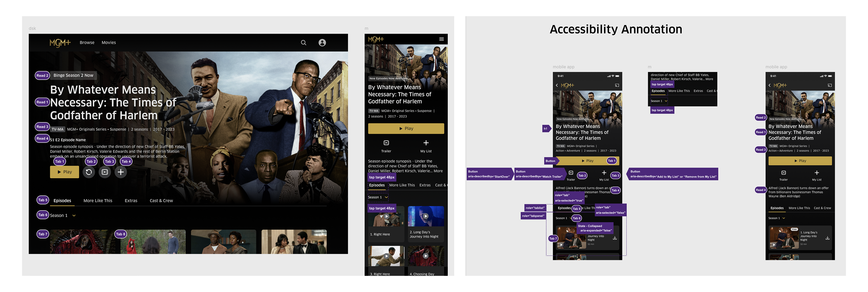868x292 pixels.
Task: Play episode thumbnail with Free badge
Action: pyautogui.click(x=783, y=238)
